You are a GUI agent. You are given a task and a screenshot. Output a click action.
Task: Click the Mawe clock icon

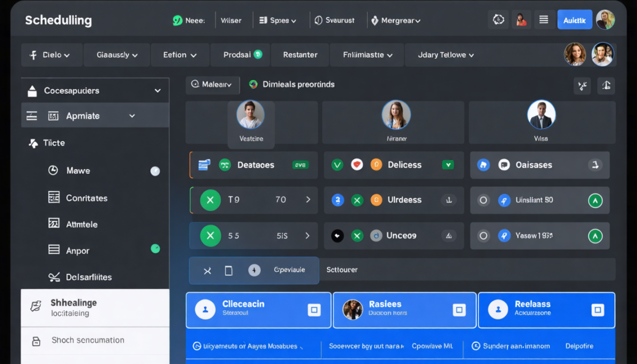[53, 170]
